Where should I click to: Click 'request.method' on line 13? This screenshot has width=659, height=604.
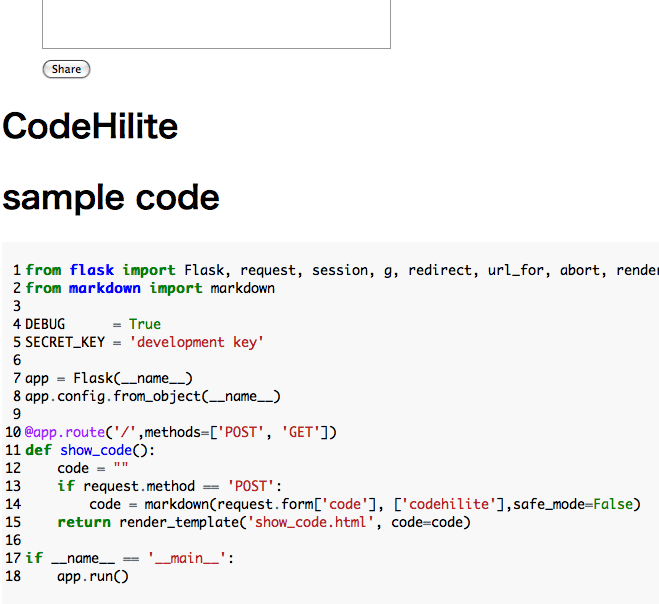(139, 486)
